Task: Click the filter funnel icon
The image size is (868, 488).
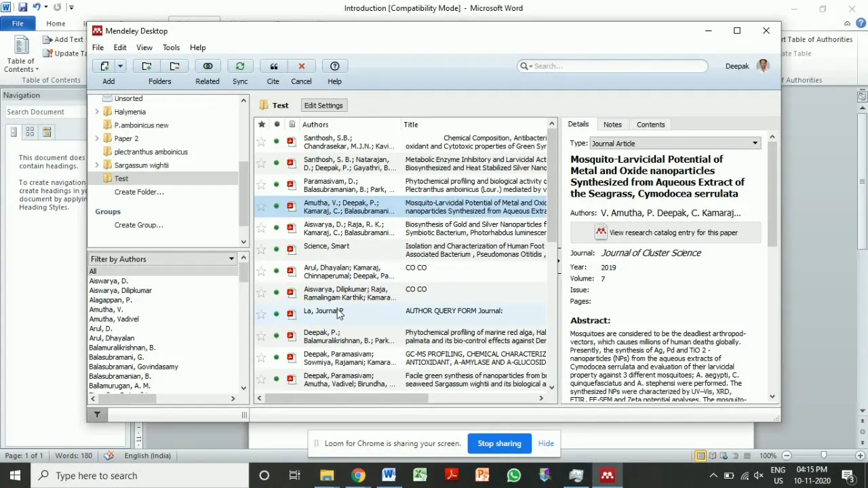Action: [x=97, y=414]
